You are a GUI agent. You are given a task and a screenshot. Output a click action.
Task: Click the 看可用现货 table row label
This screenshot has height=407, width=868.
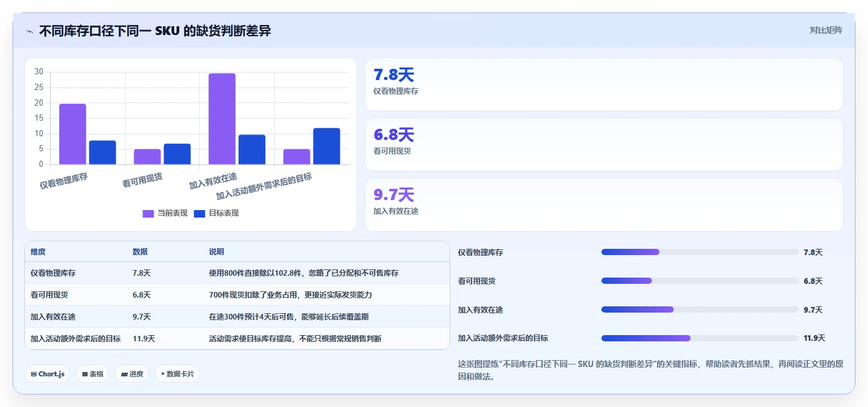pos(49,295)
